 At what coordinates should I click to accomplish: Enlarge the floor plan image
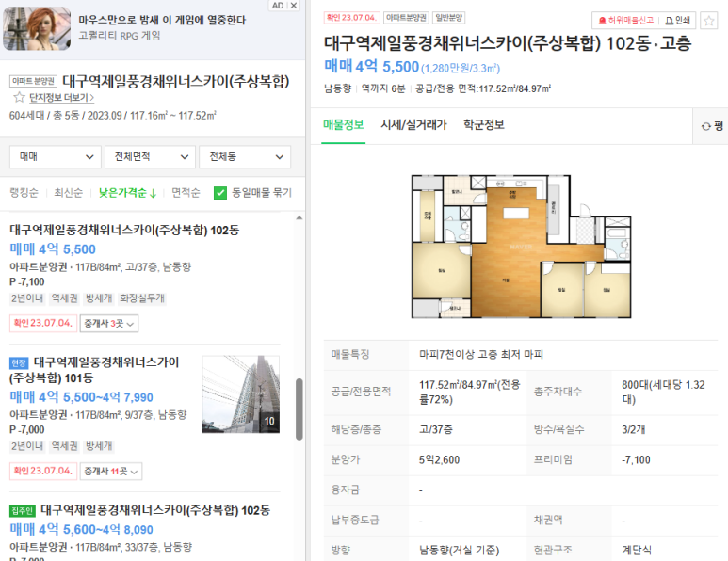coord(521,247)
